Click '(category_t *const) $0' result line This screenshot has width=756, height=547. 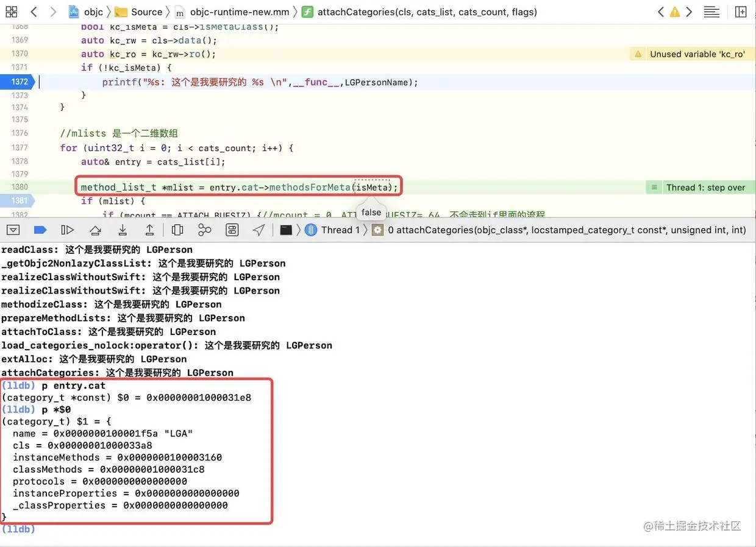pos(126,398)
